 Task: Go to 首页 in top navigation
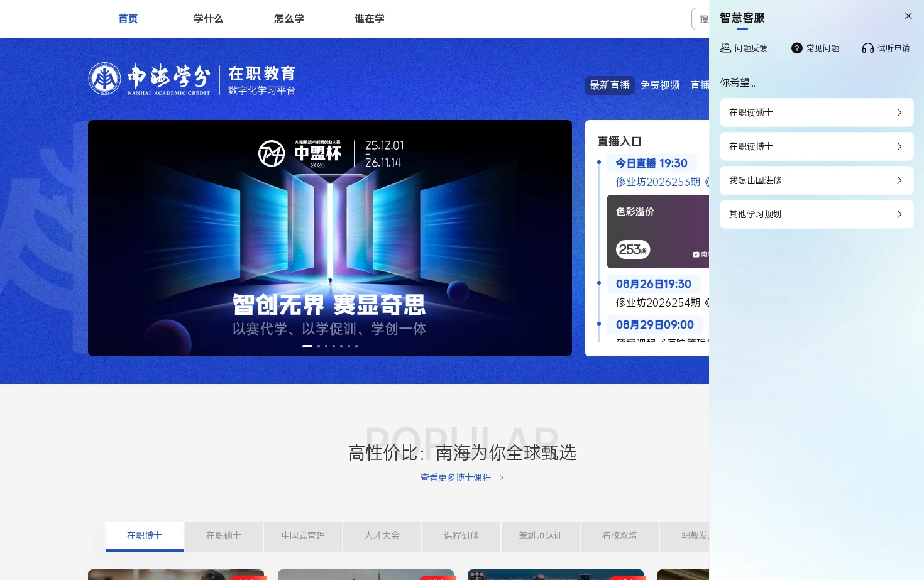(128, 19)
